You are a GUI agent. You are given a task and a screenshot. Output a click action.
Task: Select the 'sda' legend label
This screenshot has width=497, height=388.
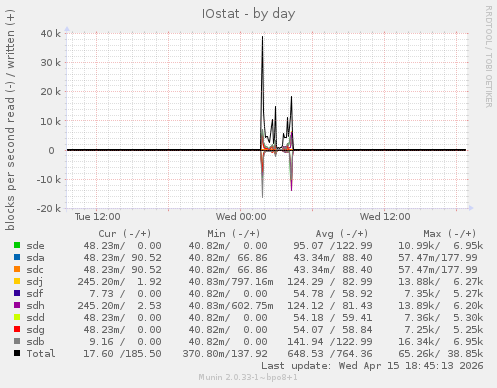[x=35, y=258]
